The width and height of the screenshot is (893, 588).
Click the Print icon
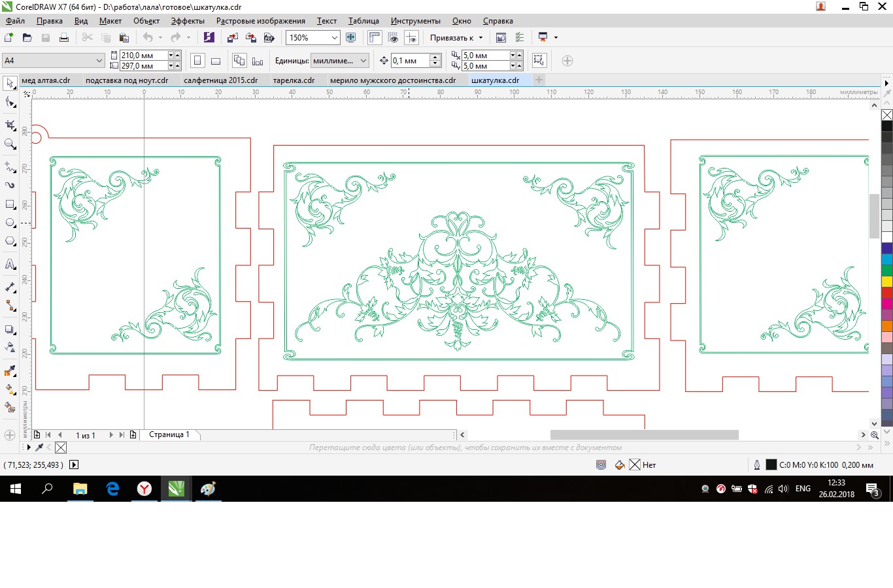(x=64, y=38)
